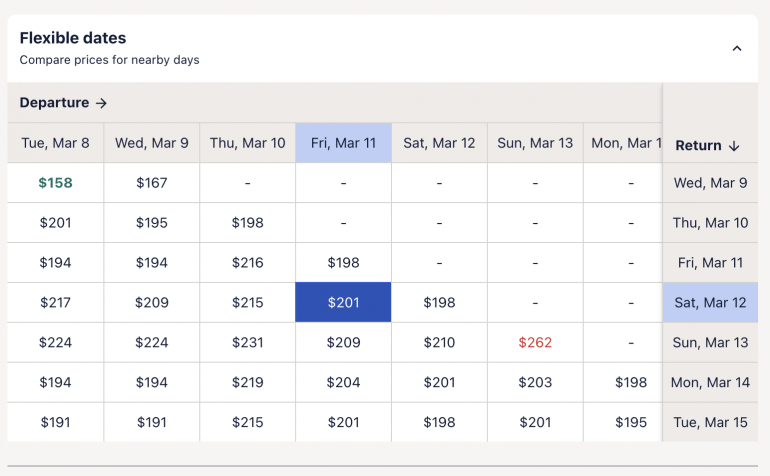This screenshot has width=770, height=476.
Task: Select the Sun, Mar 13 departure column header
Action: [x=535, y=143]
